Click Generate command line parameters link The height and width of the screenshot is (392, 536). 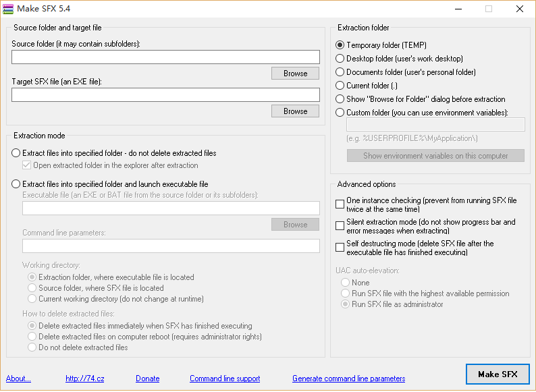pos(349,379)
